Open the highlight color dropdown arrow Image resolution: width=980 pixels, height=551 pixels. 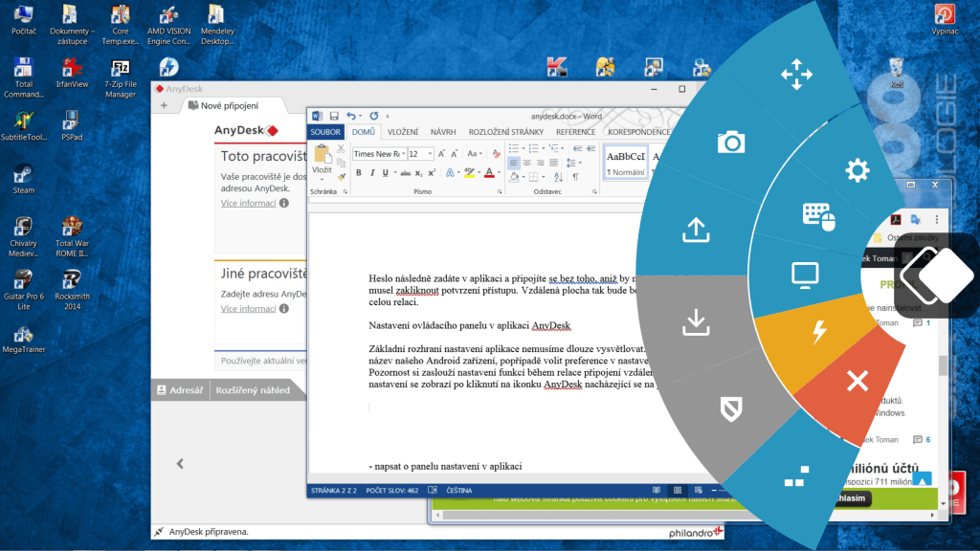click(x=479, y=172)
